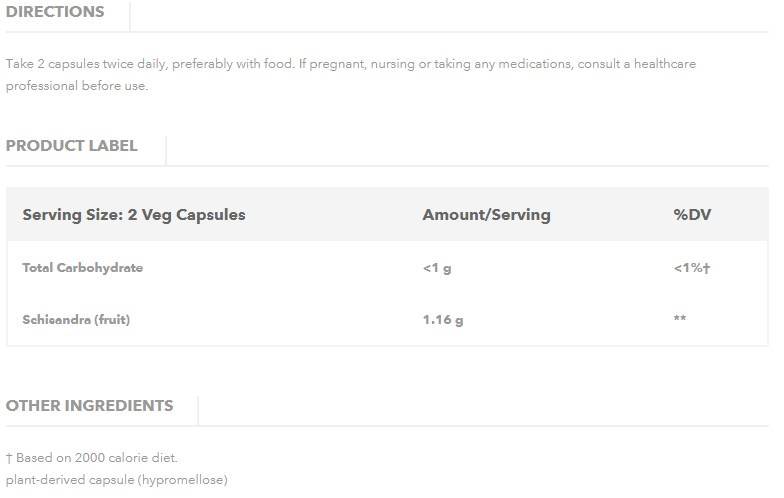Select the '1.16 g' amount value
Screen dimensions: 784x498
(x=443, y=320)
